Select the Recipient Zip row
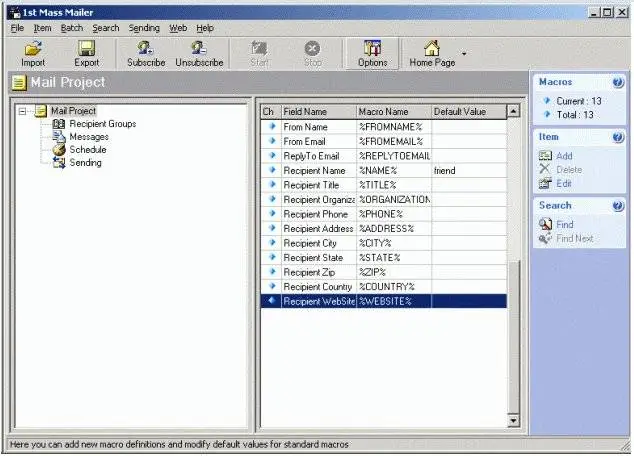Viewport: 634px width, 456px height. (383, 272)
